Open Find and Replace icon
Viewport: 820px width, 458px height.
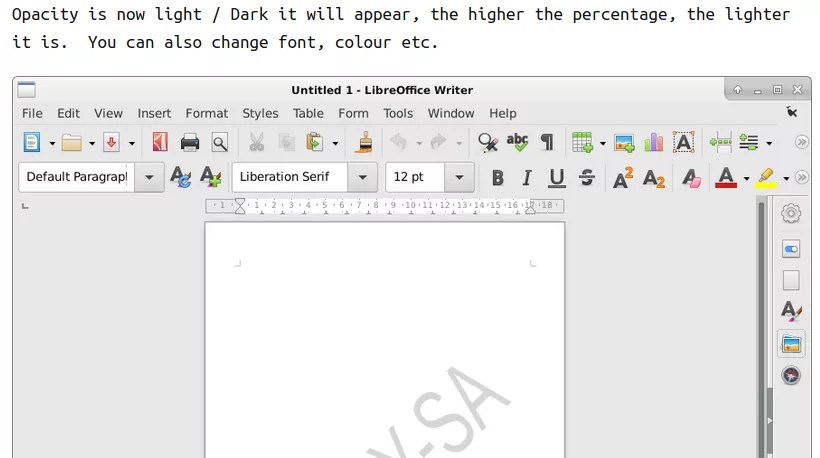point(487,142)
